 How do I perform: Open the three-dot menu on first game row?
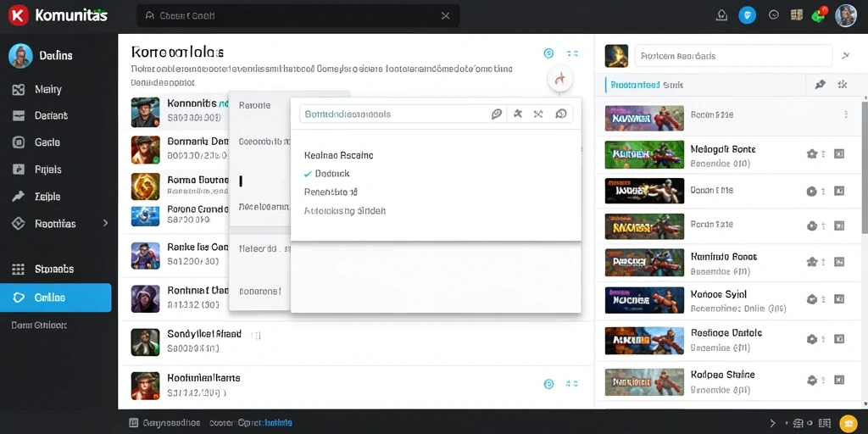click(846, 114)
